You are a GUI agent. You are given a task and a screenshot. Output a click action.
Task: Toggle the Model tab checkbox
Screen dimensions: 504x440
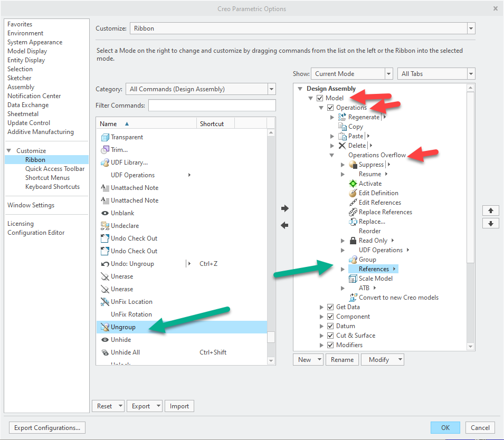[320, 98]
